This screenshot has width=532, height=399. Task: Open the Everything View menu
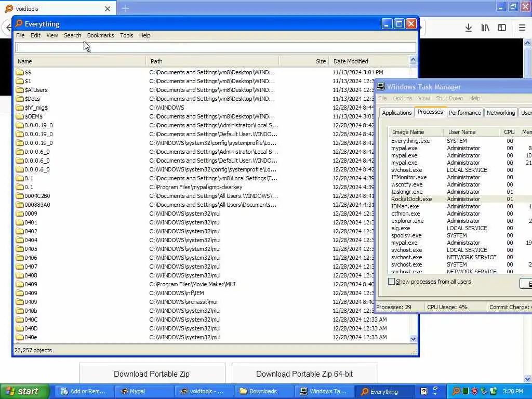tap(52, 35)
